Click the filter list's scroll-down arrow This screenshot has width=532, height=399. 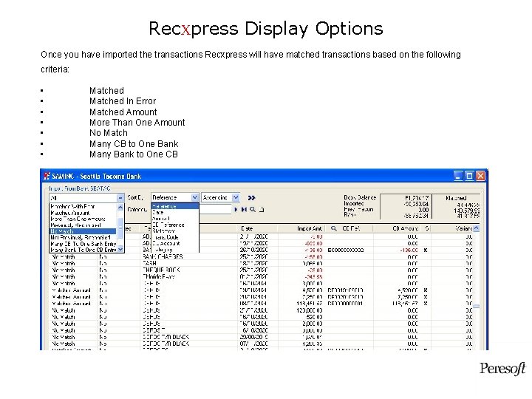point(120,250)
